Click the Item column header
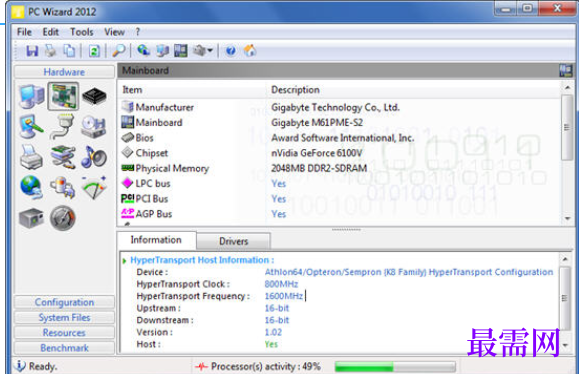Image resolution: width=579 pixels, height=374 pixels. click(x=192, y=90)
